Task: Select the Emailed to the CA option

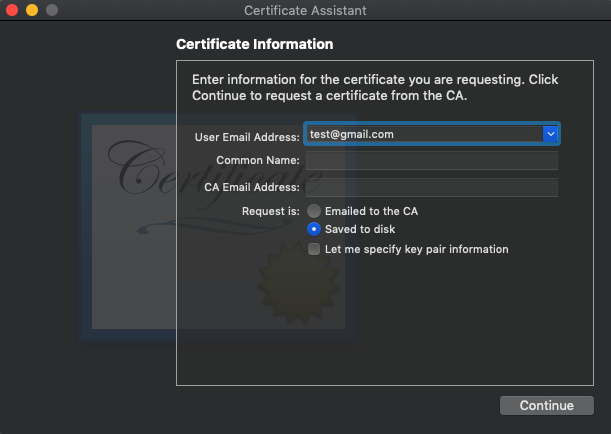Action: [315, 211]
